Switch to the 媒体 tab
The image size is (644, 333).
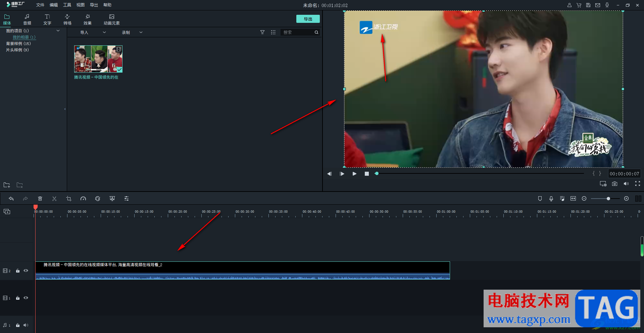coord(7,19)
